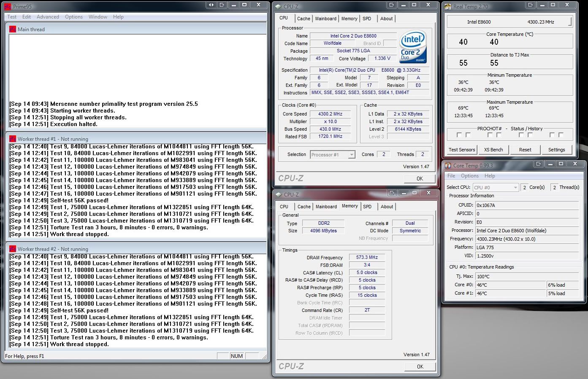Click the CPU-Z chip icon in the Memory tab window's title bar
This screenshot has width=588, height=379.
click(279, 194)
